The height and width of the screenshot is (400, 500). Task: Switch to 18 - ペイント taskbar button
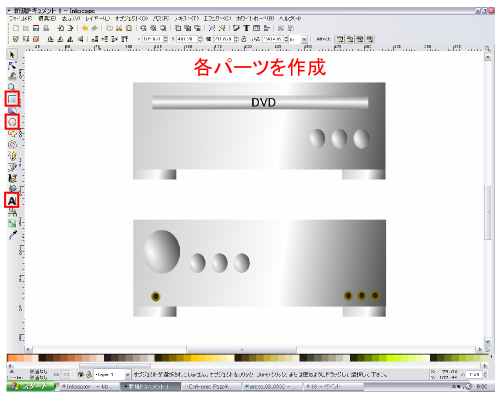tap(332, 387)
